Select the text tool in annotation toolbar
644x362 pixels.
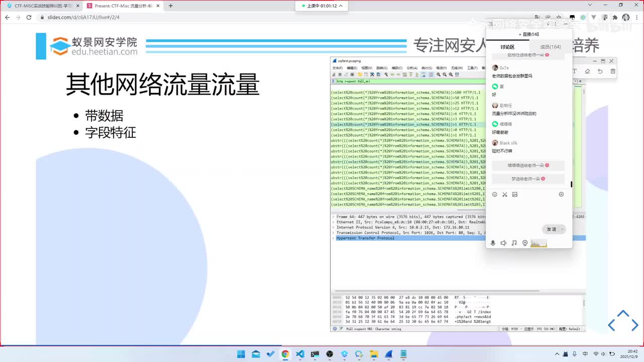click(575, 71)
